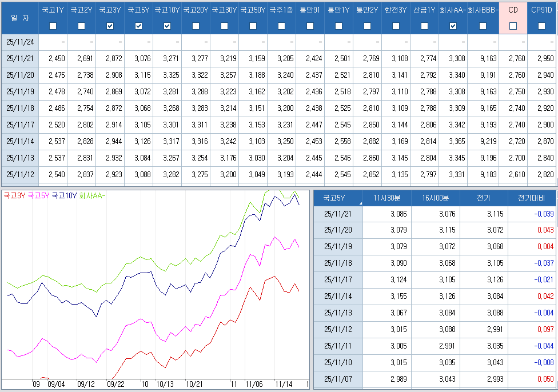Enable the 국고30Y checkbox

tap(225, 26)
